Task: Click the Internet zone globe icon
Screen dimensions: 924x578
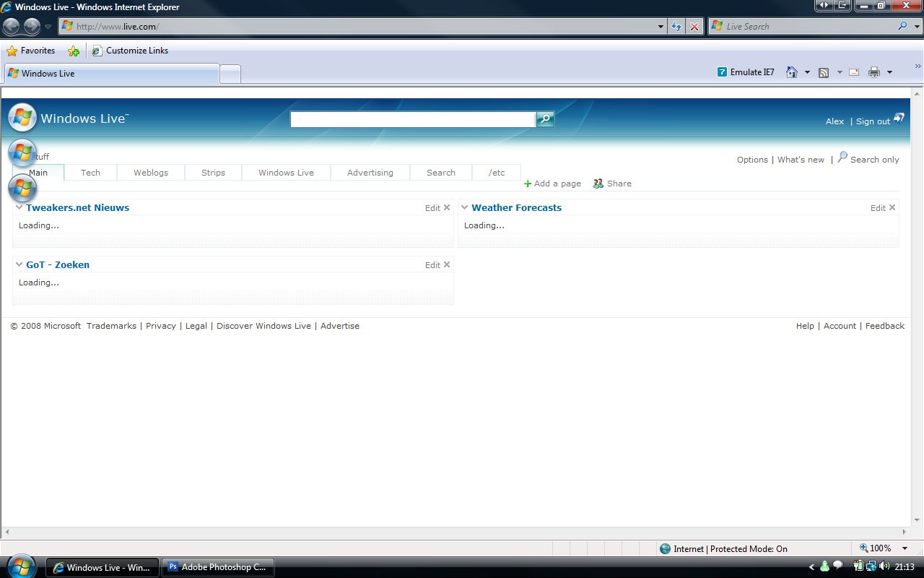Action: tap(665, 549)
